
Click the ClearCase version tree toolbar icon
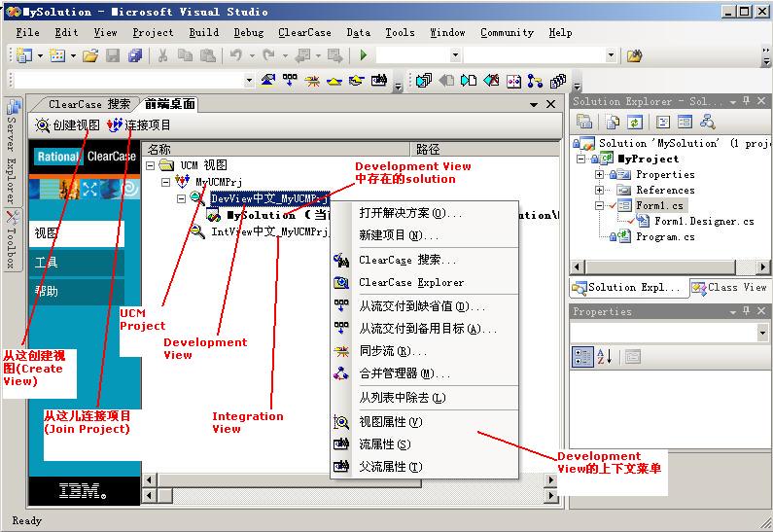[x=535, y=81]
